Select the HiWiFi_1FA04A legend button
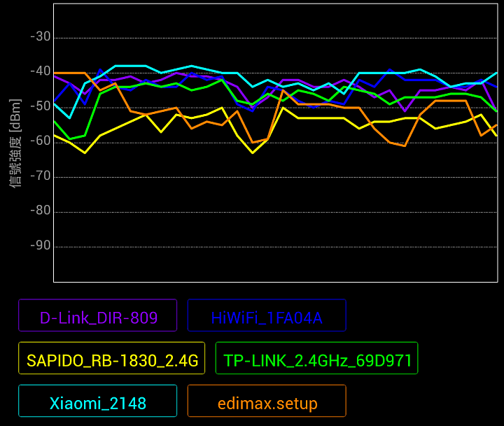This screenshot has height=426, width=504. [267, 315]
